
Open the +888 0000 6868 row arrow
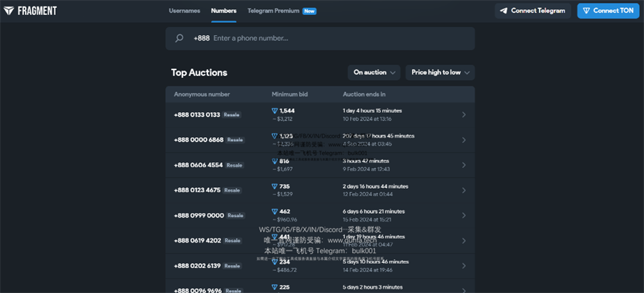pyautogui.click(x=464, y=140)
